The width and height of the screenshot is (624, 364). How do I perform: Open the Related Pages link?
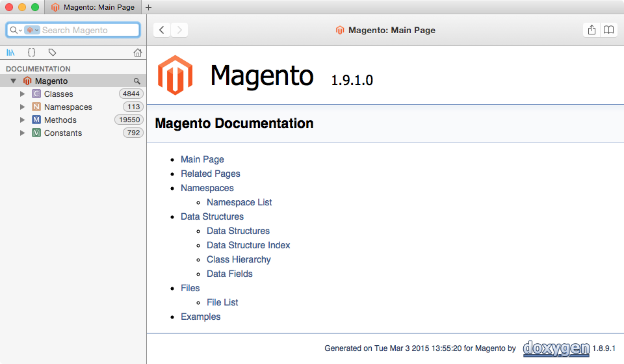211,174
